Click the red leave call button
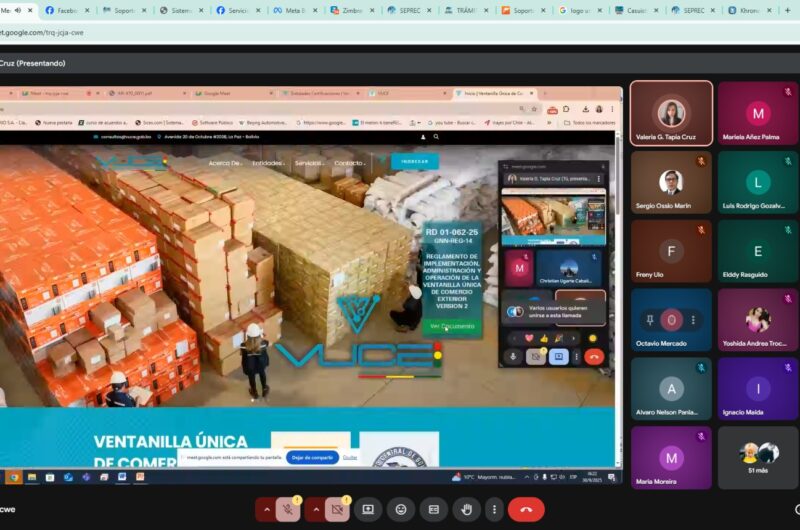800x530 pixels. click(526, 509)
